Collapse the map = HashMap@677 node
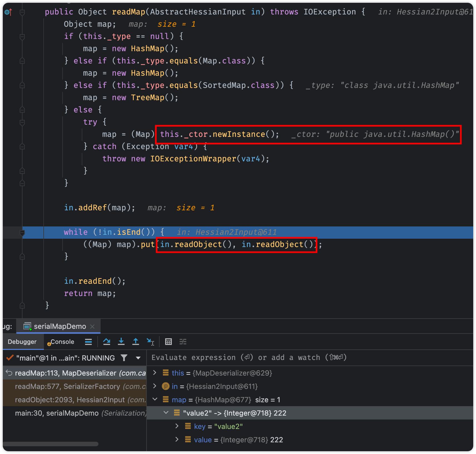The width and height of the screenshot is (476, 454). (155, 399)
